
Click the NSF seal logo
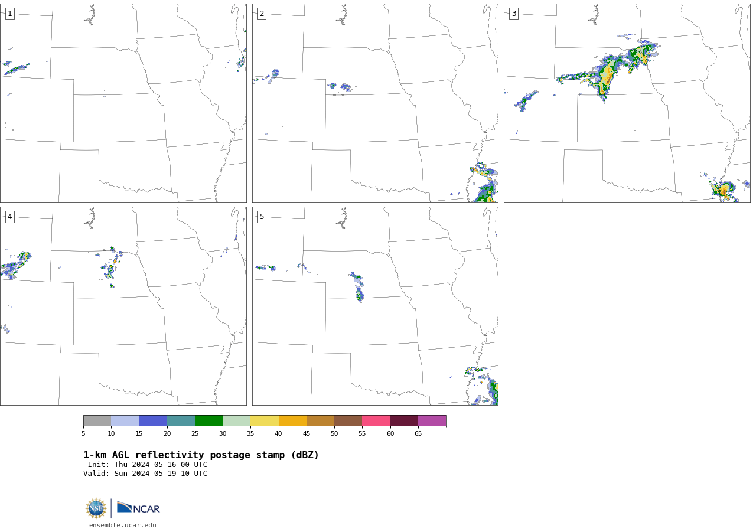point(96,508)
